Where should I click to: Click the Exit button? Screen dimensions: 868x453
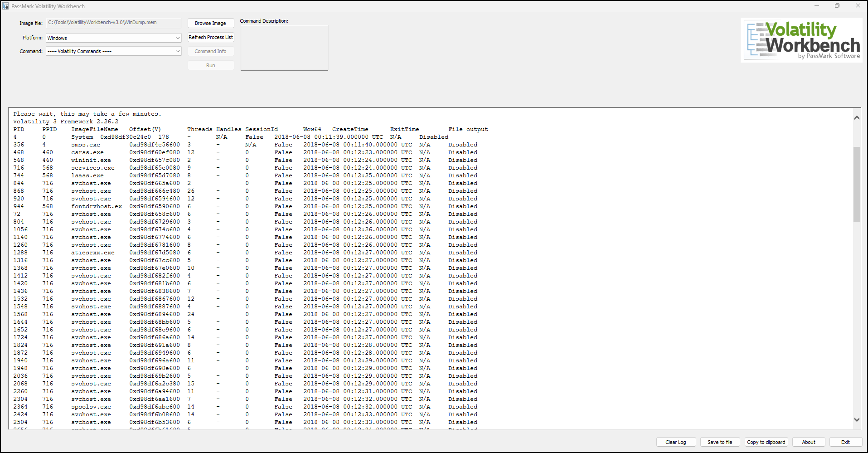[846, 442]
